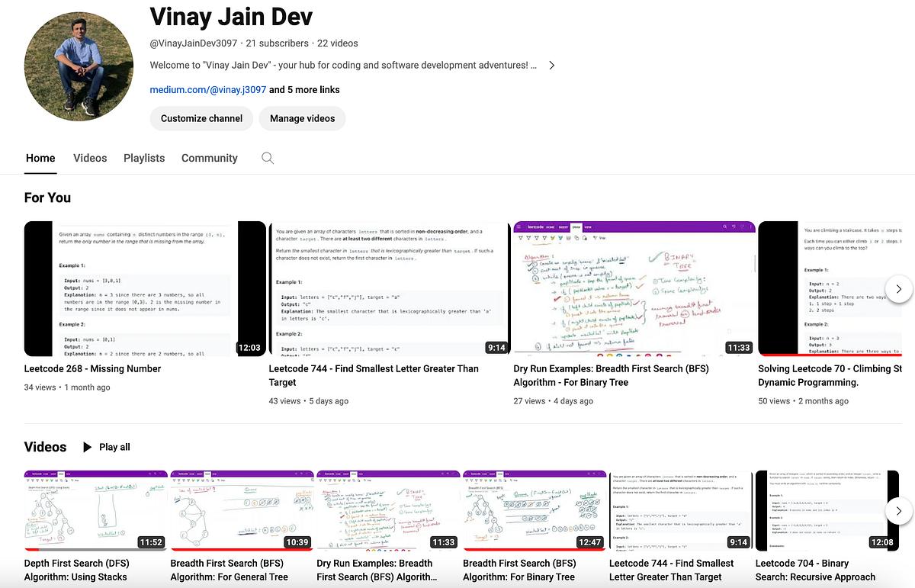Expand the full channel description arrow

(x=551, y=65)
